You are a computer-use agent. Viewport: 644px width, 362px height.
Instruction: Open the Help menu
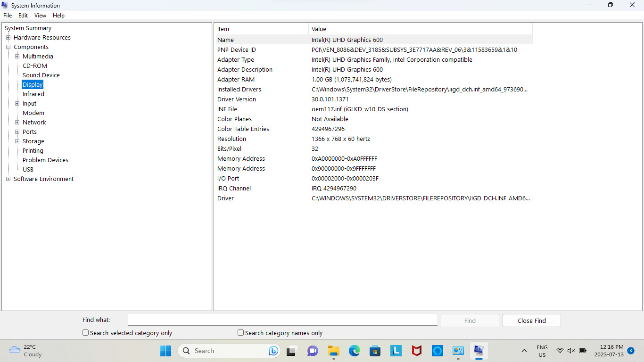point(58,16)
